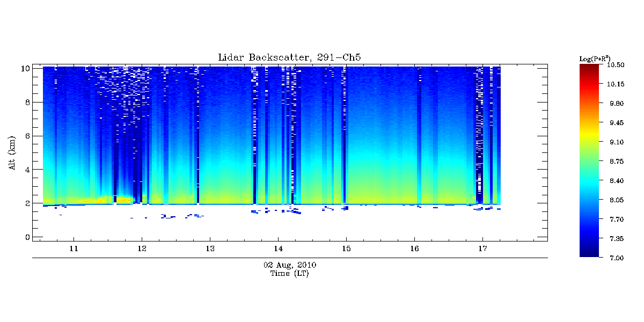Click the x-axis tick label '14'
This screenshot has width=644, height=322.
click(278, 248)
